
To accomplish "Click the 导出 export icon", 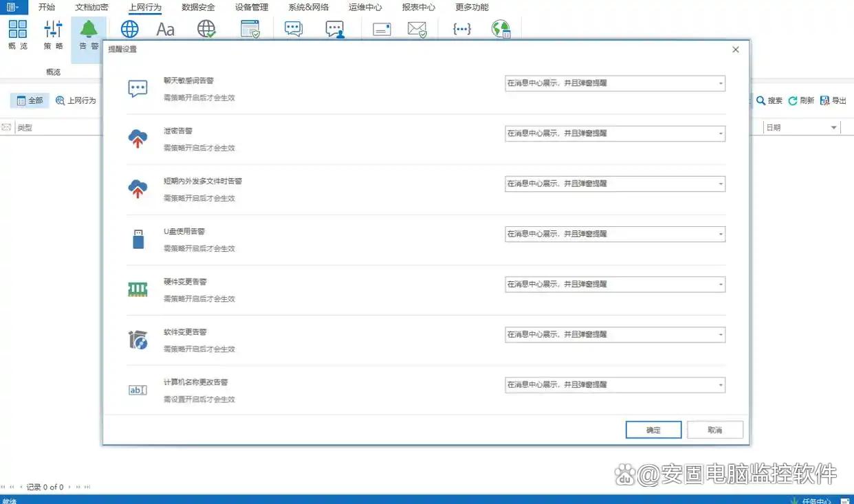I will pos(824,100).
